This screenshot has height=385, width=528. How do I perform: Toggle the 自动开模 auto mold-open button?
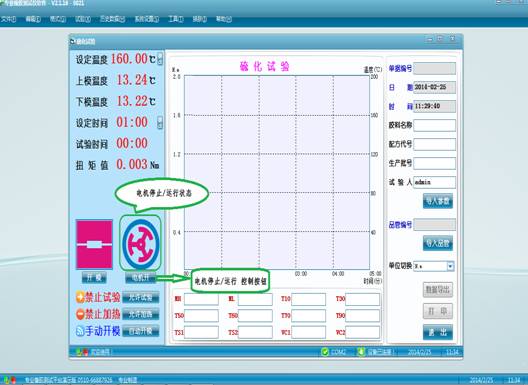[140, 331]
